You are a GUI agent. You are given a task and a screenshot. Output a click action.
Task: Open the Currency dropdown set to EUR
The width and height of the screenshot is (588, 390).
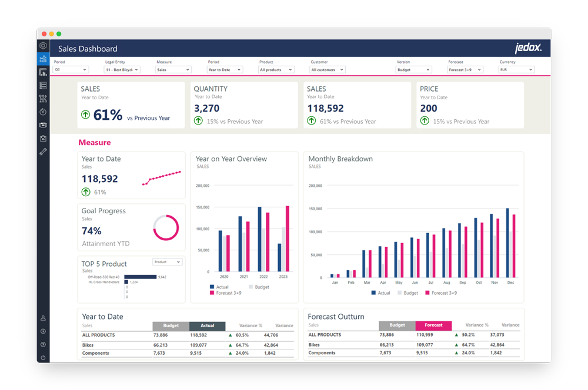516,70
